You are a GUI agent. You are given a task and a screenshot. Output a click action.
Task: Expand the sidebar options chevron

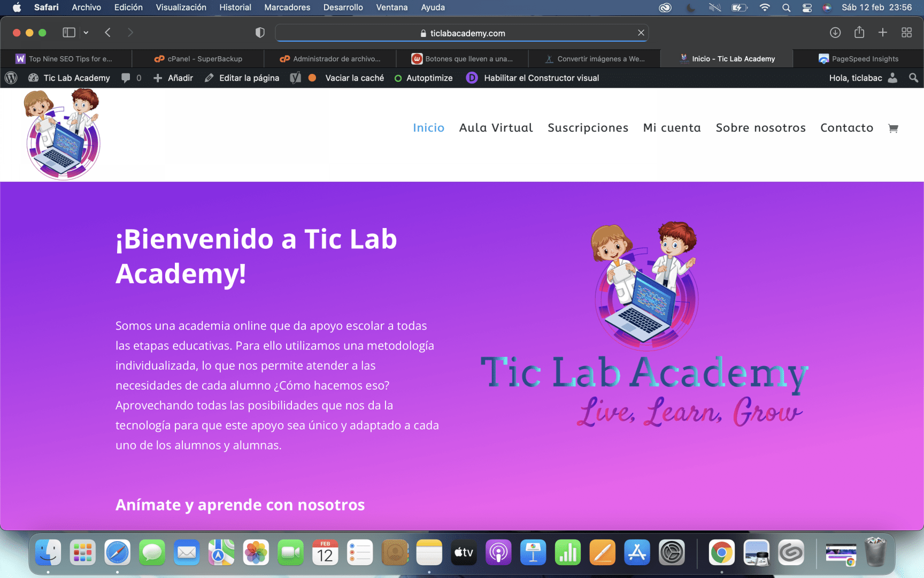pos(86,33)
